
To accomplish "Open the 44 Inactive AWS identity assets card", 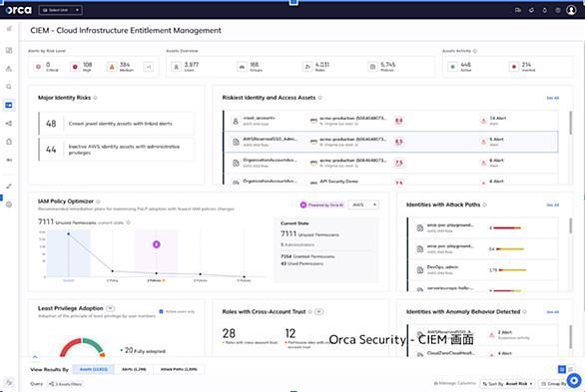I will (116, 150).
